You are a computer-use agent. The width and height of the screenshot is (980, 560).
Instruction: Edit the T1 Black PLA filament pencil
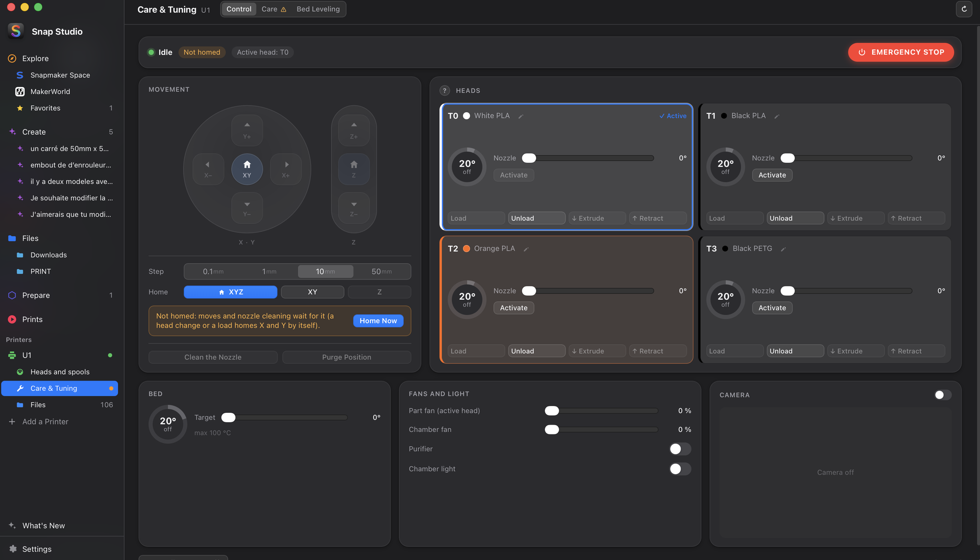[x=777, y=116]
